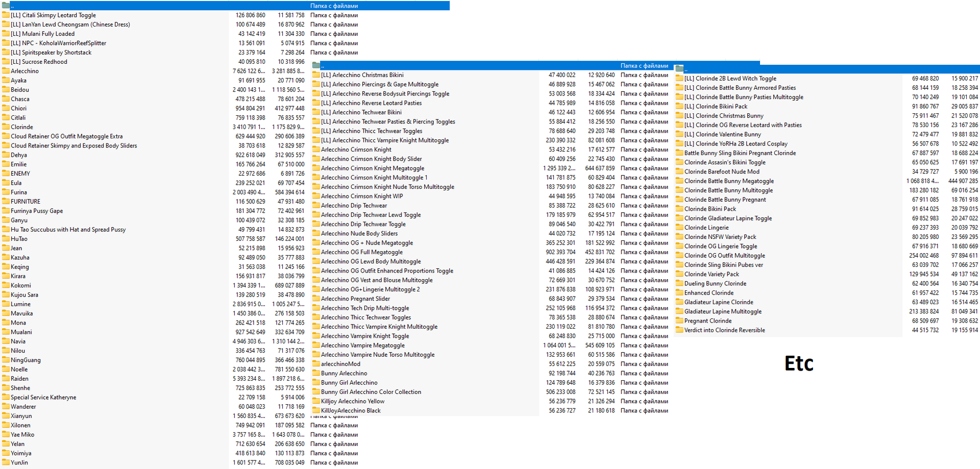Click folder icon beside Gladiateur Lapine Multitoggle
980x469 pixels.
click(679, 311)
